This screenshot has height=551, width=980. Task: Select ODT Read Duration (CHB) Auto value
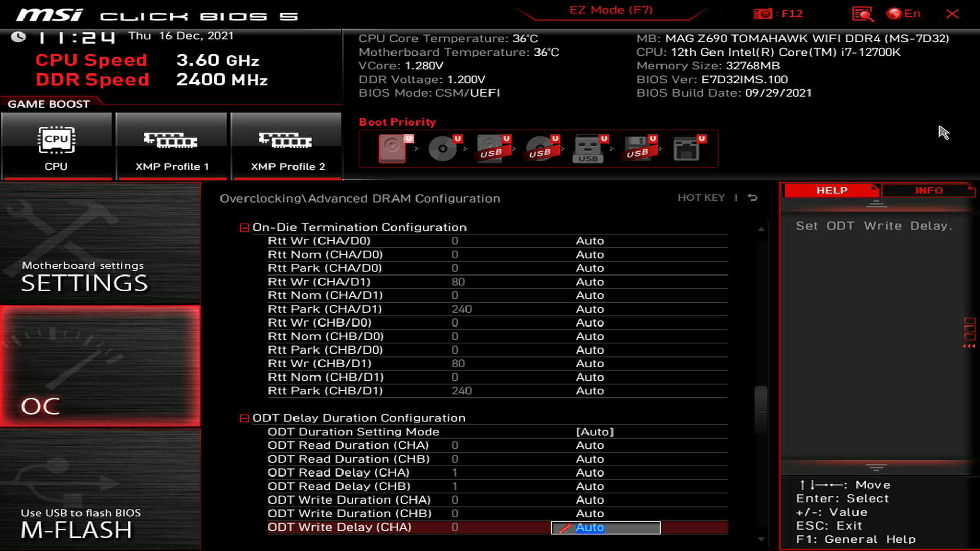(x=590, y=459)
